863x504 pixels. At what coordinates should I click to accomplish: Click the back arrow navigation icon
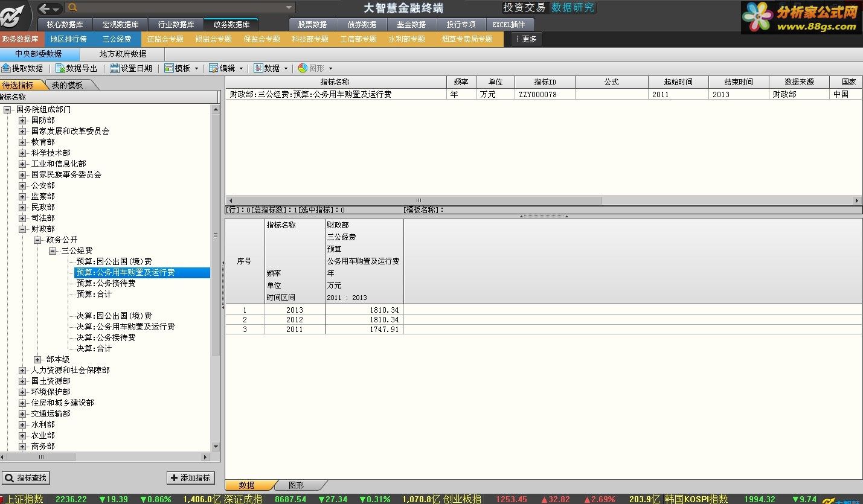tap(45, 8)
